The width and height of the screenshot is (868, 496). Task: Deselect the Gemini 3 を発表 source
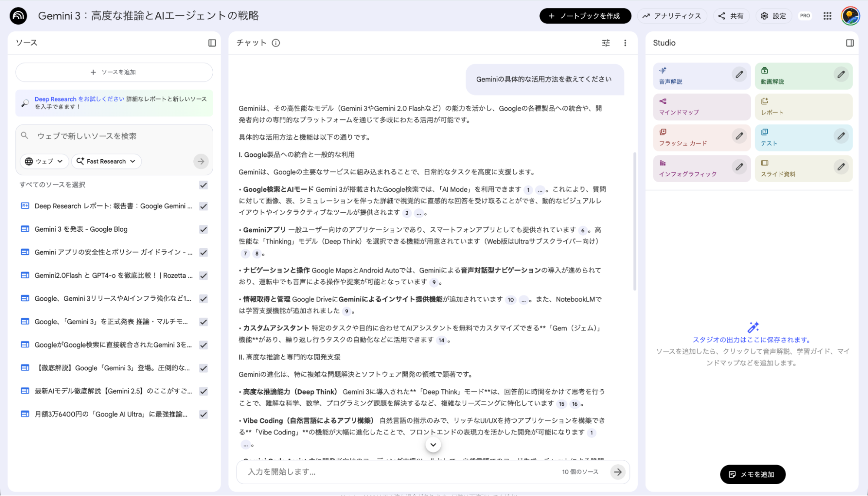203,230
